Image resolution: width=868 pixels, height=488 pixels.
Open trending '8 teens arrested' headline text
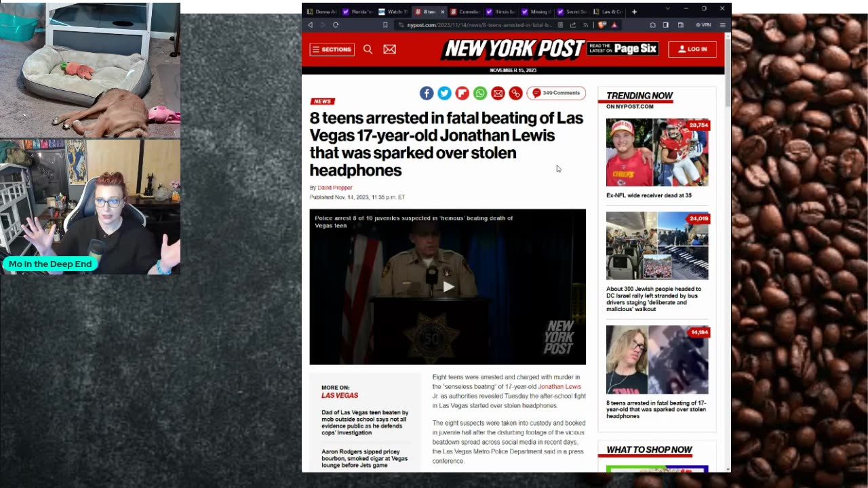point(656,409)
